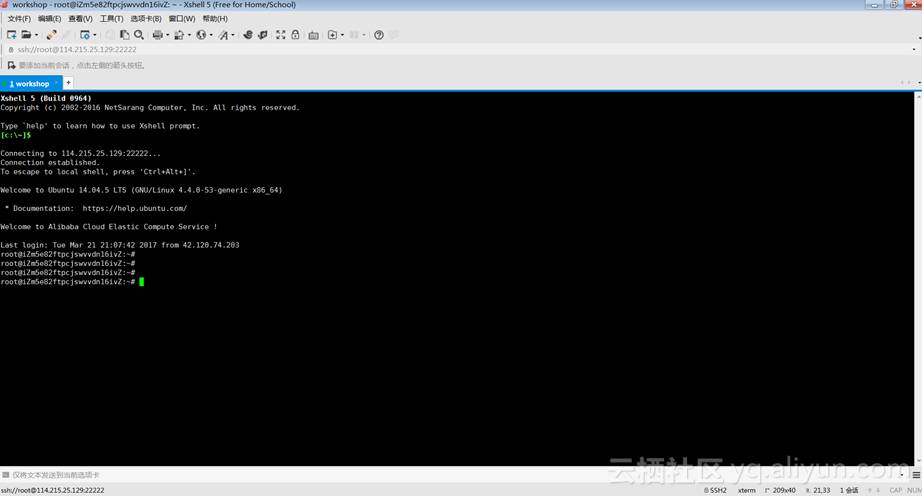Image resolution: width=922 pixels, height=496 pixels.
Task: Open the 查看(V) menu
Action: tap(81, 19)
